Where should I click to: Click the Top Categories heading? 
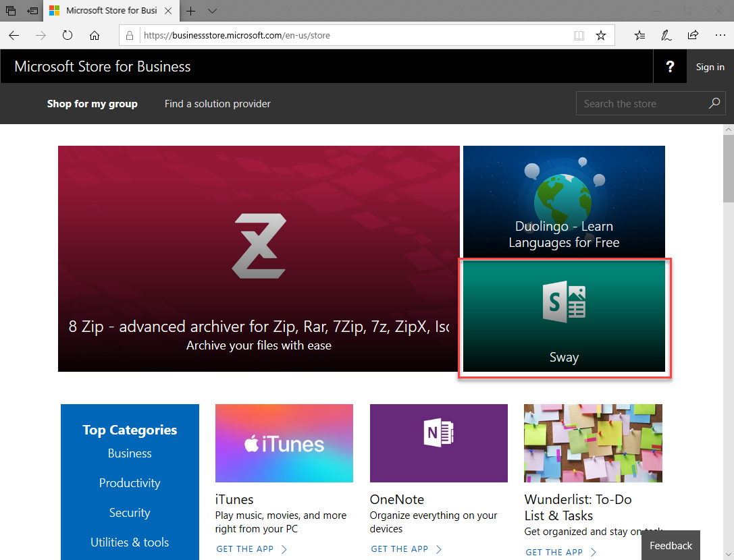[130, 430]
